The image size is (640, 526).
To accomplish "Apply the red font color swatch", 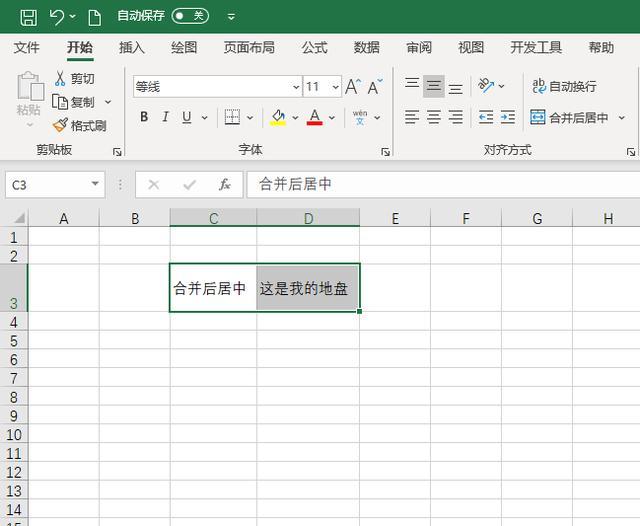I will click(315, 118).
